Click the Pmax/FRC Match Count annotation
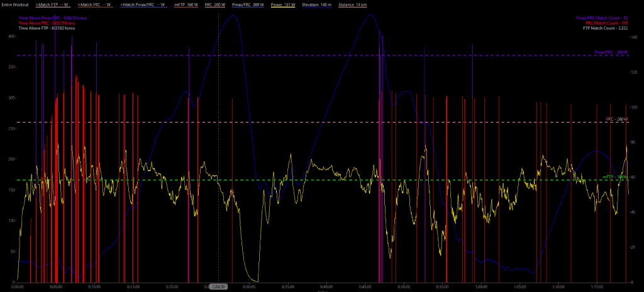This screenshot has width=644, height=292. (x=602, y=18)
